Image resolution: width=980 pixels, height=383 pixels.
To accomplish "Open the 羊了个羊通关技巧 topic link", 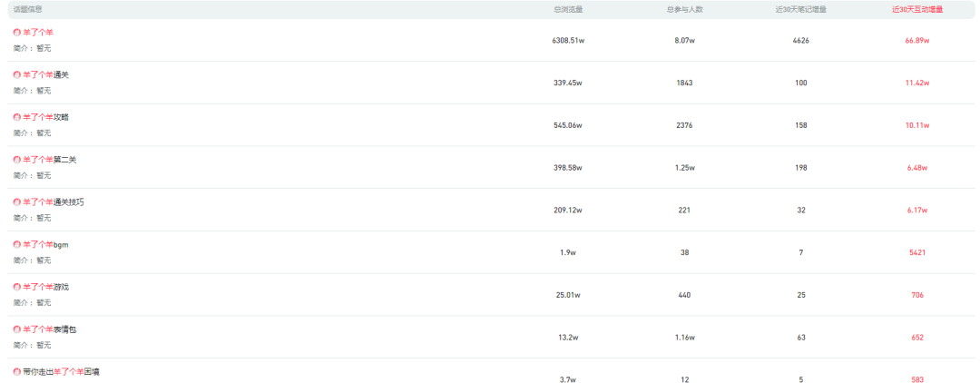I will (54, 201).
